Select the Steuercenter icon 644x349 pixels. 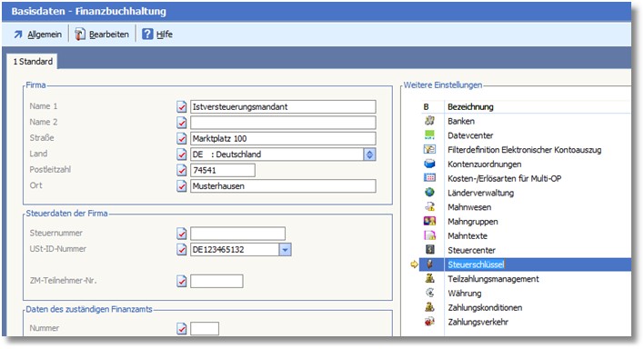click(x=429, y=250)
